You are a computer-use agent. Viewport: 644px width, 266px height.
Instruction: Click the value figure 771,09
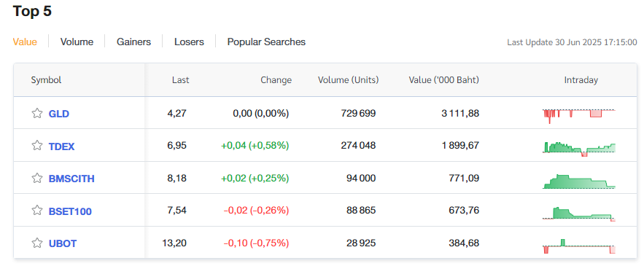point(464,178)
